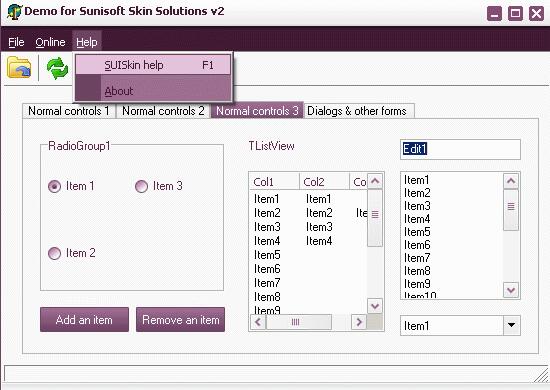Click ListView scroll left arrow
Image resolution: width=550 pixels, height=390 pixels.
[258, 322]
